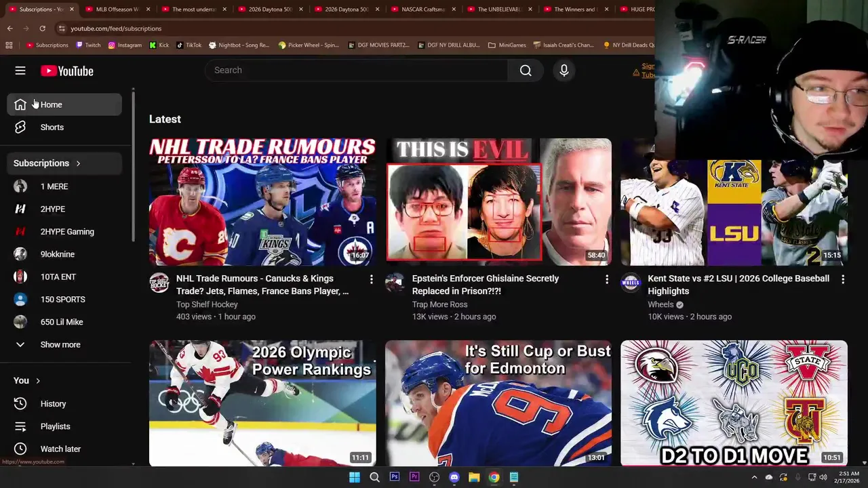Open the MiniGames bookmark folder
The height and width of the screenshot is (488, 868).
click(x=507, y=45)
